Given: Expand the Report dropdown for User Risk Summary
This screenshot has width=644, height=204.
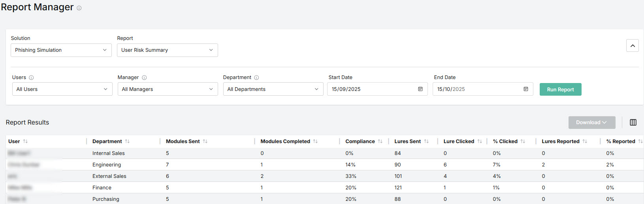Looking at the screenshot, I should pos(167,50).
